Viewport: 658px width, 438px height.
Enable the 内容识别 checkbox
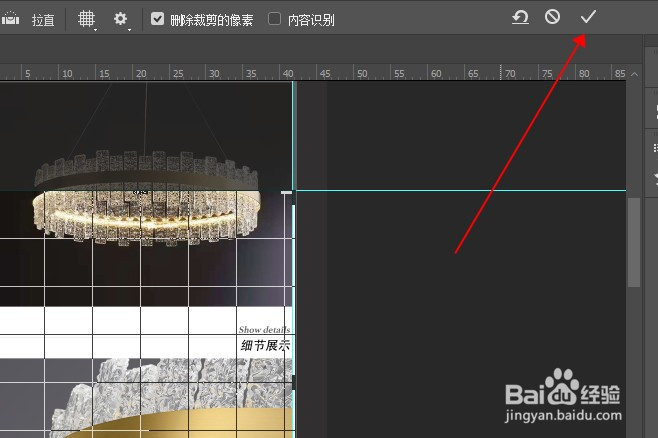tap(274, 19)
